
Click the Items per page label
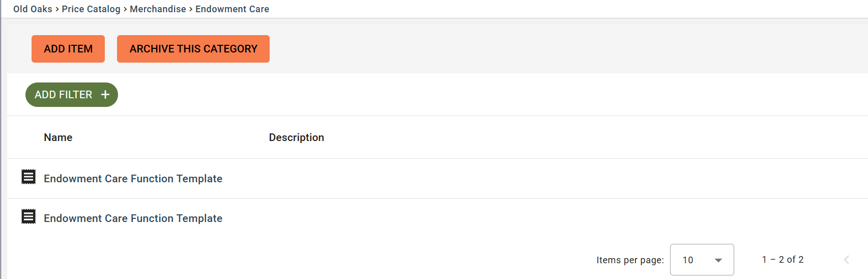point(630,260)
